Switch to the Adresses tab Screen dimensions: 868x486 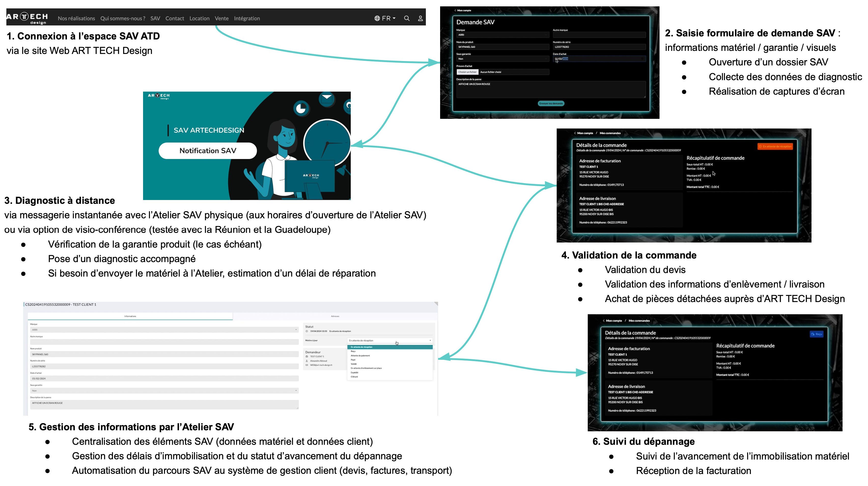[335, 316]
